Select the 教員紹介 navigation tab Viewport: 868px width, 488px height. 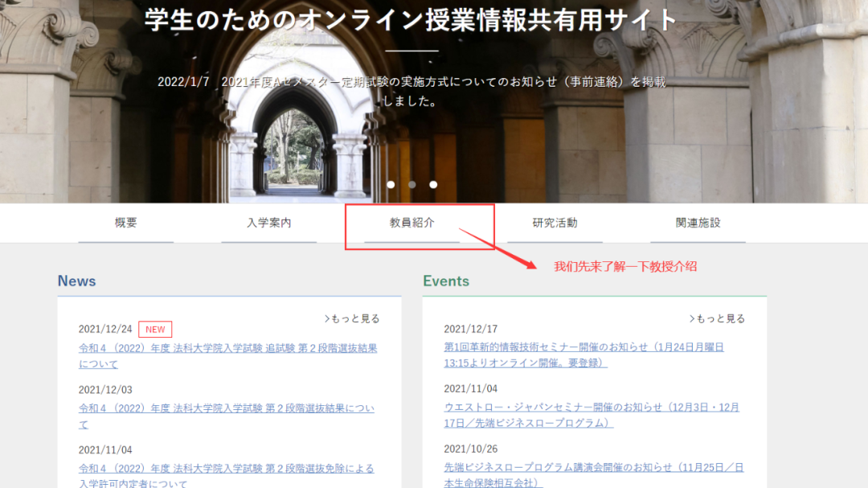point(411,223)
